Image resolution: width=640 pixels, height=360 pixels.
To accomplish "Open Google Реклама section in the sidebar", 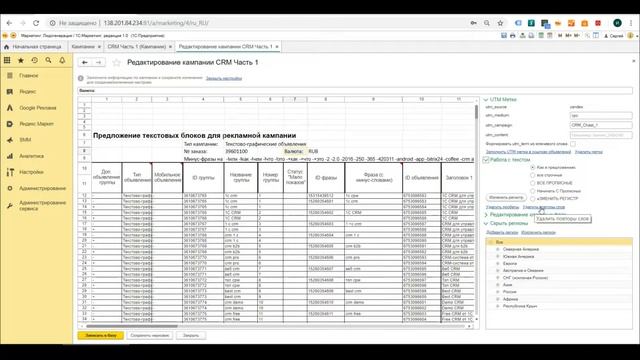I will click(x=38, y=108).
